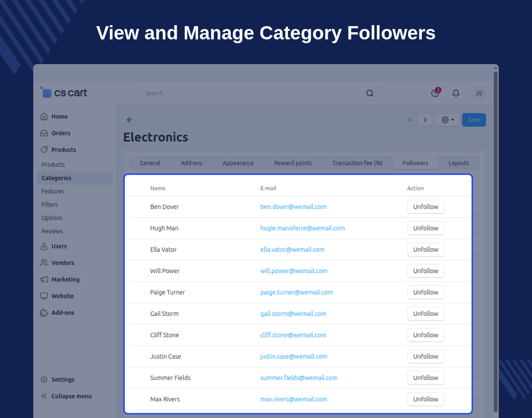Viewport: 532px width, 418px height.
Task: Switch to the Appearance tab
Action: [x=238, y=163]
